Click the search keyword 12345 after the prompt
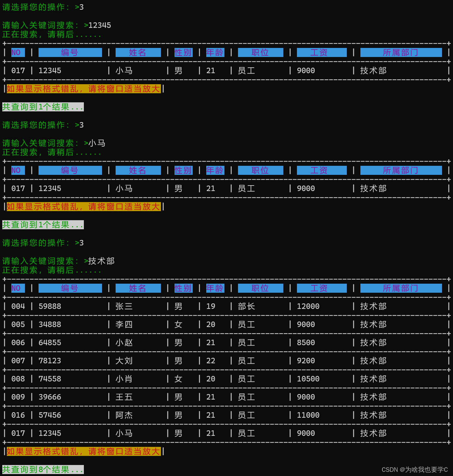The height and width of the screenshot is (476, 453). click(100, 25)
